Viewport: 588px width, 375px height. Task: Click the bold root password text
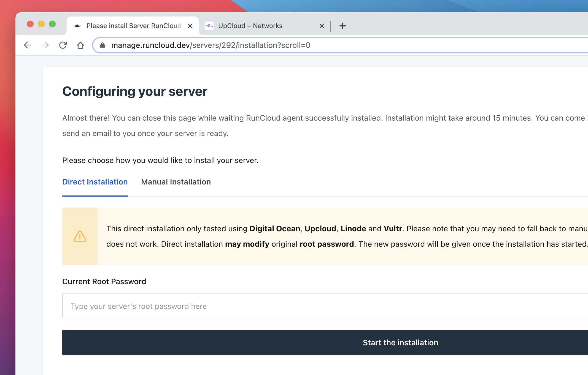[x=327, y=244]
